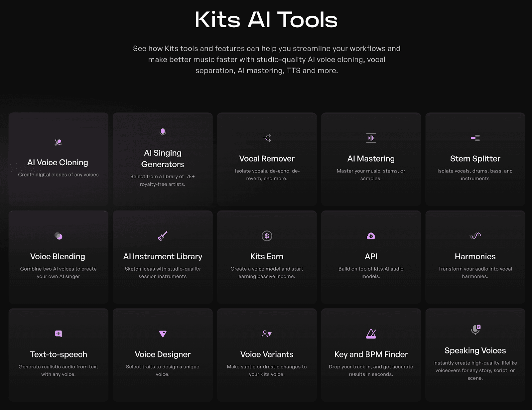
Task: Click the Text-to-speech chat bubble icon
Action: [58, 334]
